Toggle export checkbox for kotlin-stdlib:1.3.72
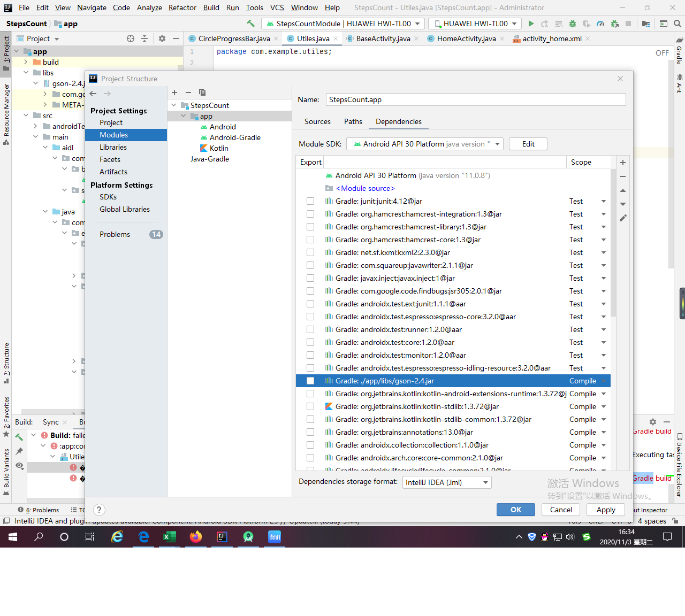Viewport: 685px width, 616px height. (310, 406)
